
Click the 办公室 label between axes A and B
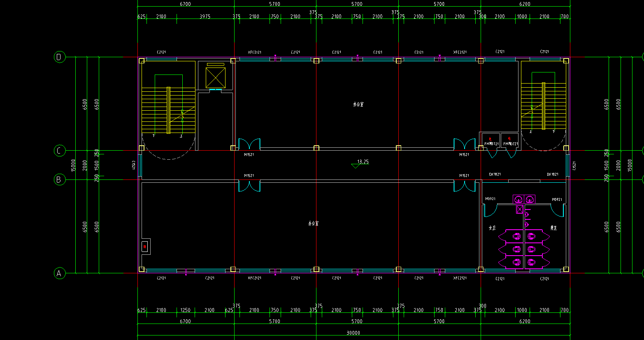[314, 224]
